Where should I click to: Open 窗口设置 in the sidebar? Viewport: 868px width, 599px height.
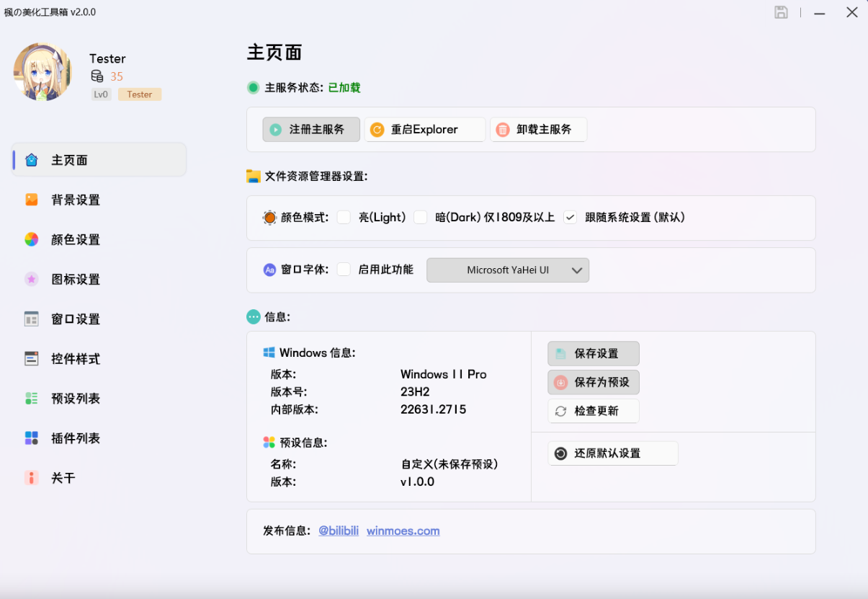coord(99,319)
